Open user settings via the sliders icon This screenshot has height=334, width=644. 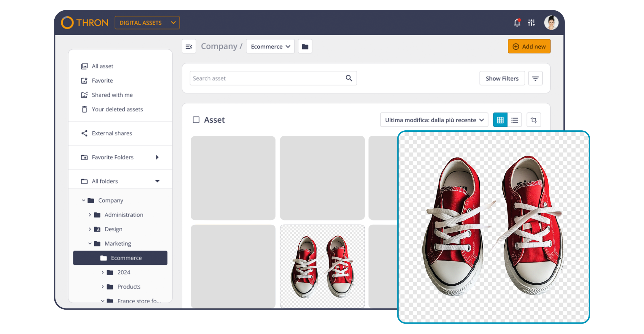tap(532, 23)
